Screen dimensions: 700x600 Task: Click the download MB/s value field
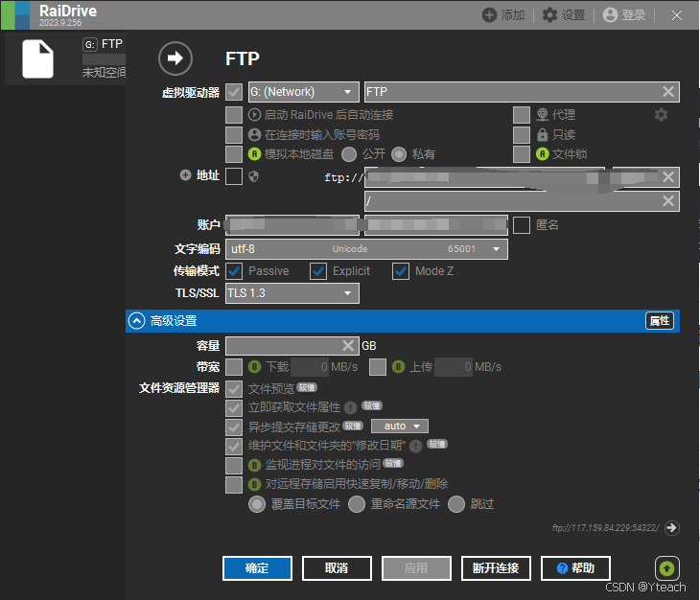click(310, 367)
